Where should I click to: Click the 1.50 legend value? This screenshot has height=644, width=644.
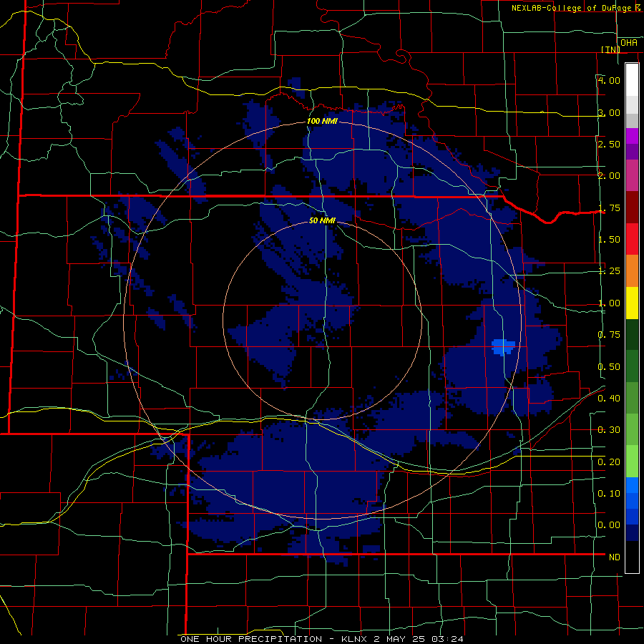click(609, 240)
